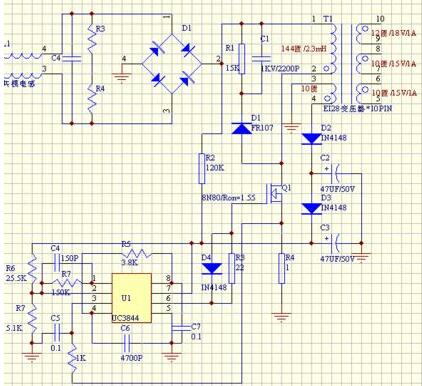Viewport: 422px width, 386px height.
Task: Select the UC3844 chip U1
Action: (131, 298)
